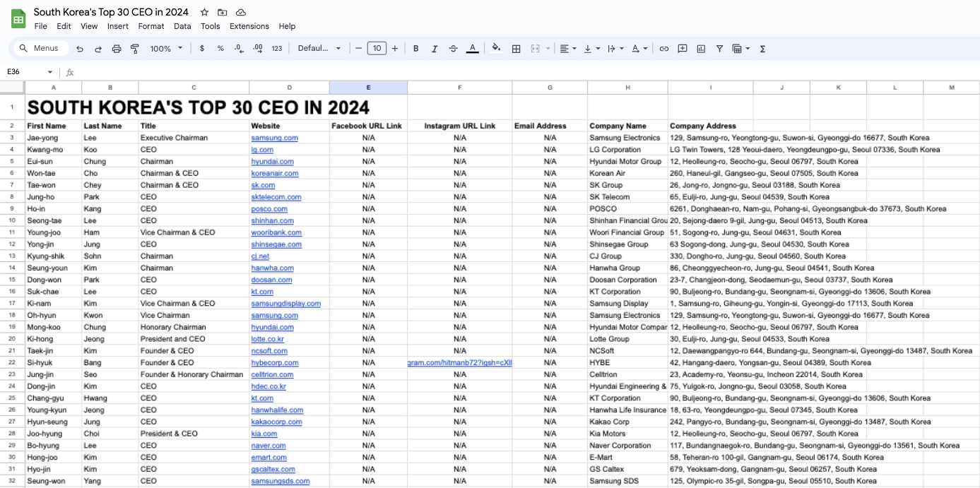Open more number formats (123)
The width and height of the screenshot is (980, 488).
(277, 49)
